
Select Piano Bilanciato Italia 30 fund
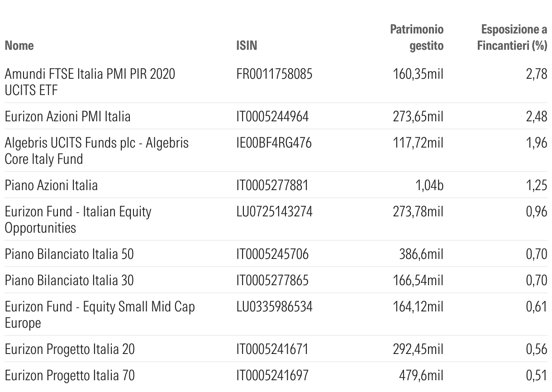pos(69,280)
